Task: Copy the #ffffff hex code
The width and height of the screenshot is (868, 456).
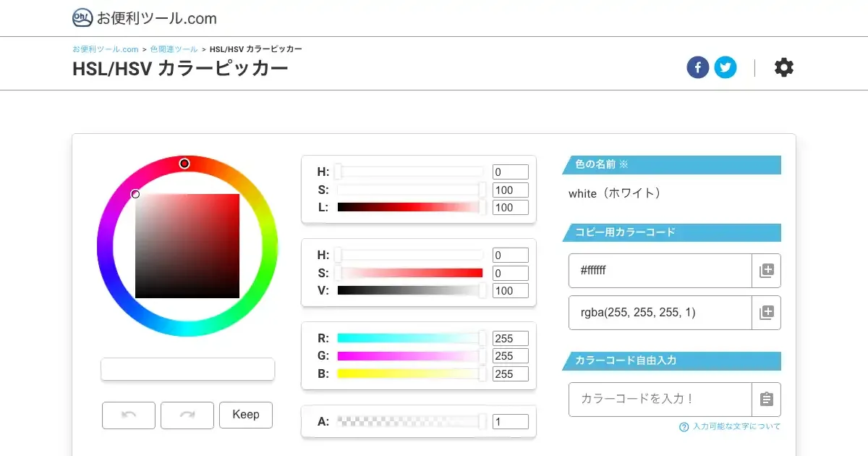Action: pos(766,271)
